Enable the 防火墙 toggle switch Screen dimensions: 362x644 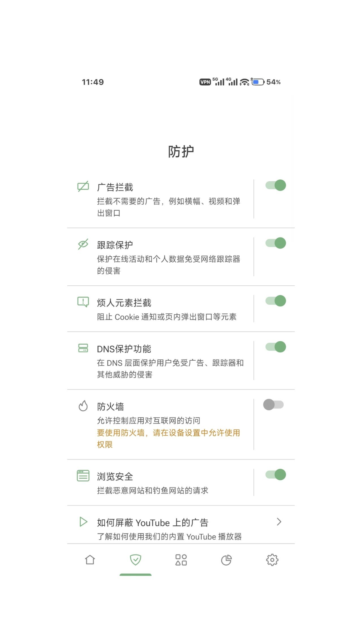click(x=273, y=405)
